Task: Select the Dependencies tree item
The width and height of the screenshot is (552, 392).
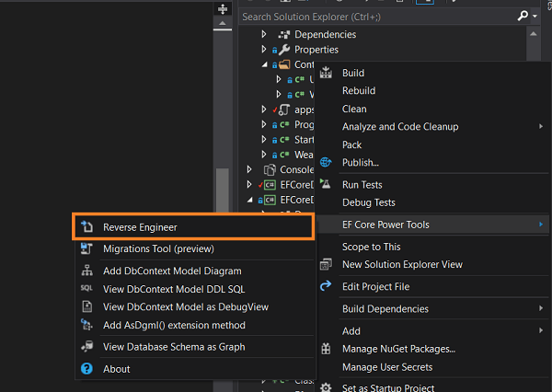Action: [326, 35]
